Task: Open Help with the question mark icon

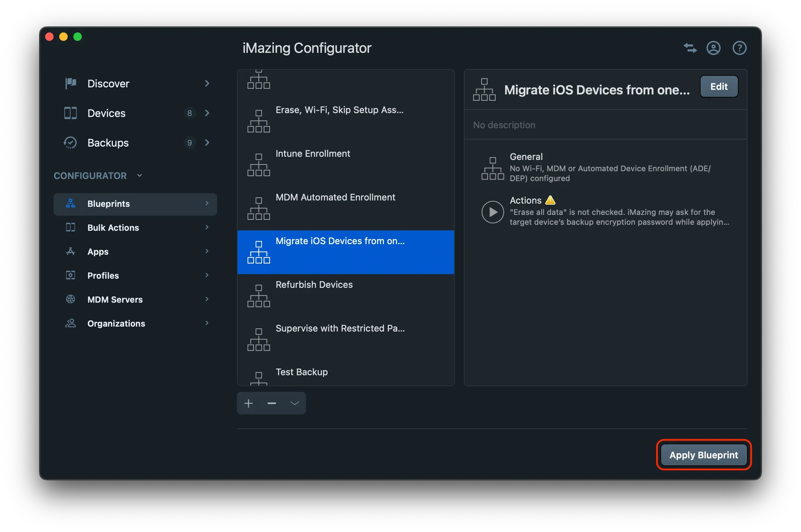Action: 739,48
